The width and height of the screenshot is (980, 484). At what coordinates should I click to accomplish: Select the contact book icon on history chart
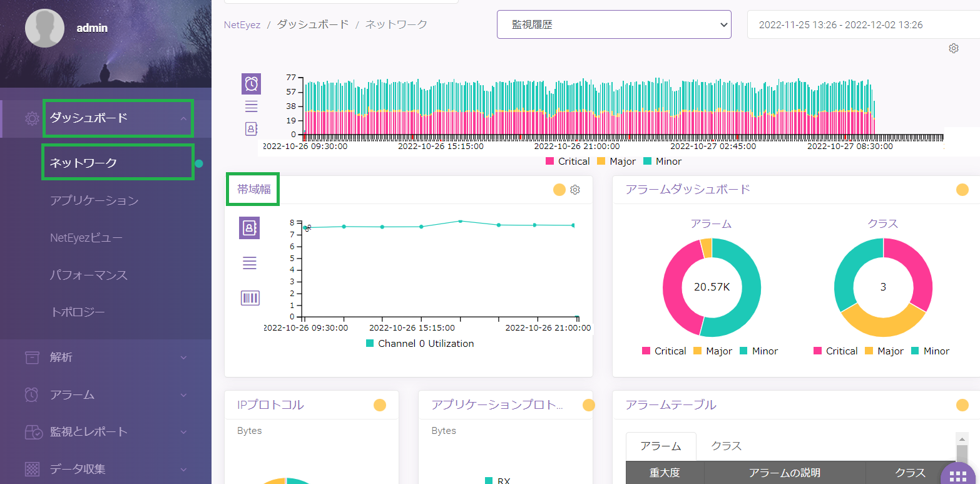(251, 128)
